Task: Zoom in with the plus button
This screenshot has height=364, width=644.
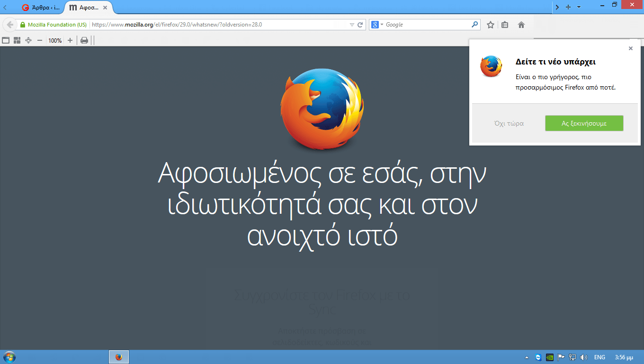Action: click(x=70, y=40)
